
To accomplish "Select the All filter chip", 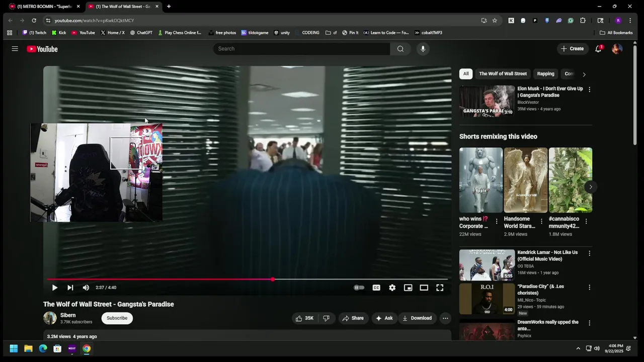I will coord(466,74).
